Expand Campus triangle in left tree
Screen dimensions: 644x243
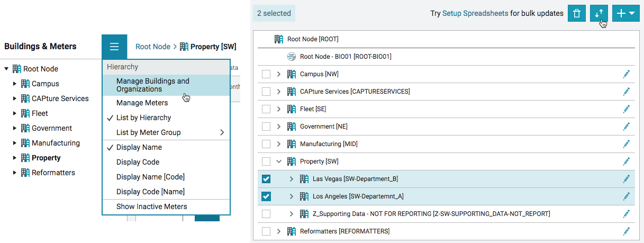15,84
